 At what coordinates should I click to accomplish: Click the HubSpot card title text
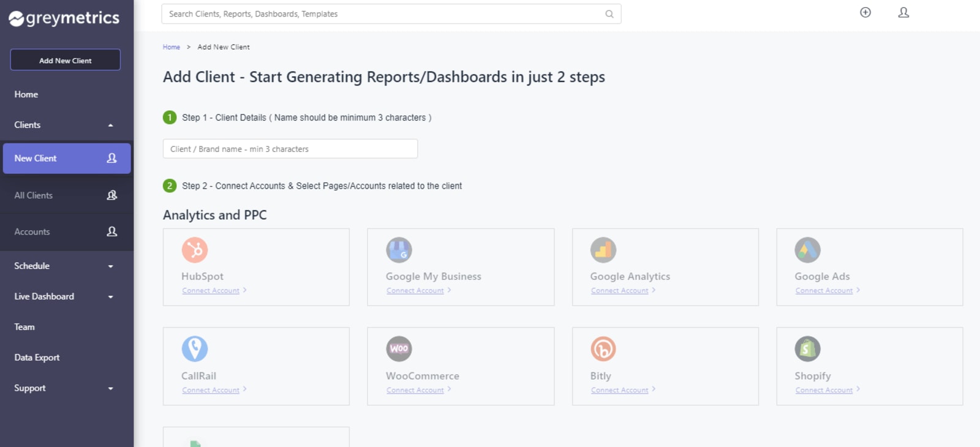(x=202, y=276)
